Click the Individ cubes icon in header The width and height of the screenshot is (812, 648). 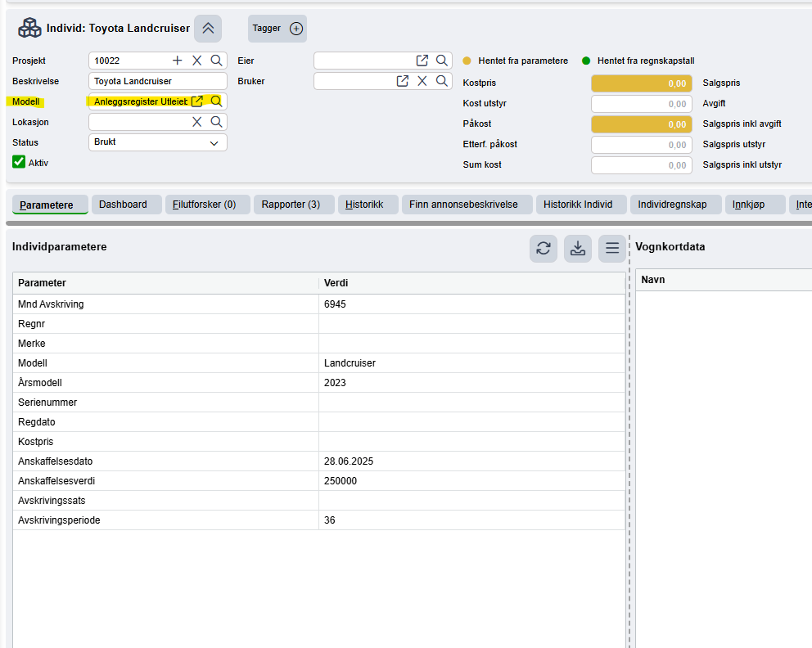29,28
